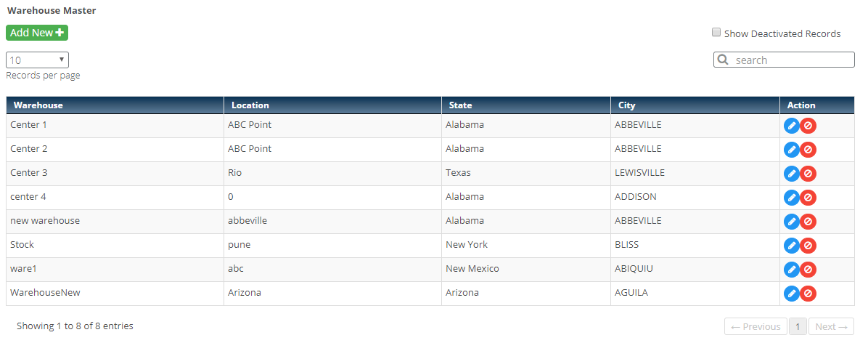
Task: Deactivate the WarehouseNew record
Action: coord(808,294)
